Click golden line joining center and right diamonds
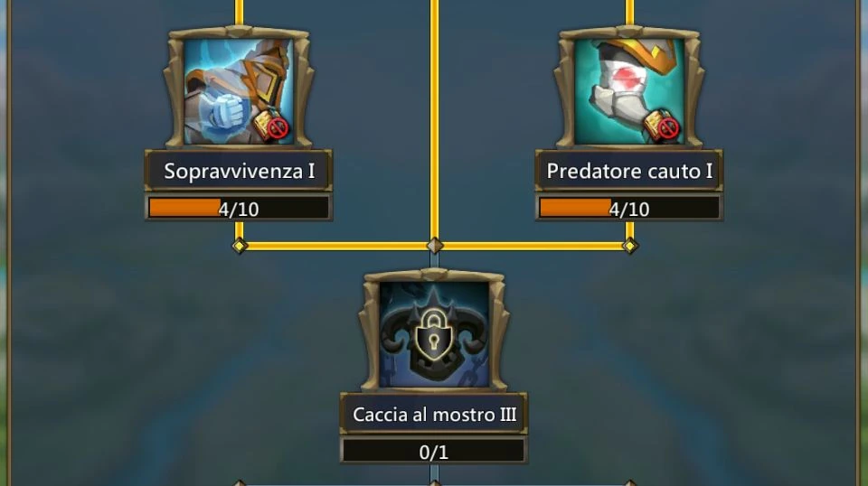868x486 pixels. tap(533, 246)
